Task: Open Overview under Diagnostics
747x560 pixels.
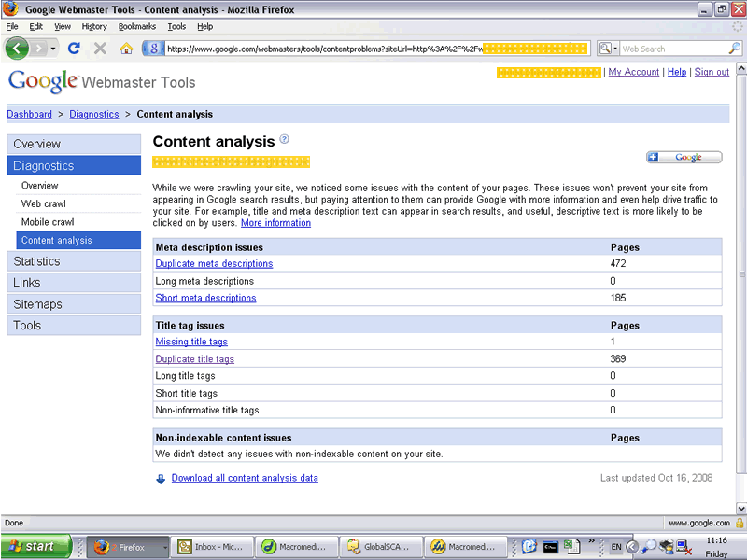Action: (39, 186)
